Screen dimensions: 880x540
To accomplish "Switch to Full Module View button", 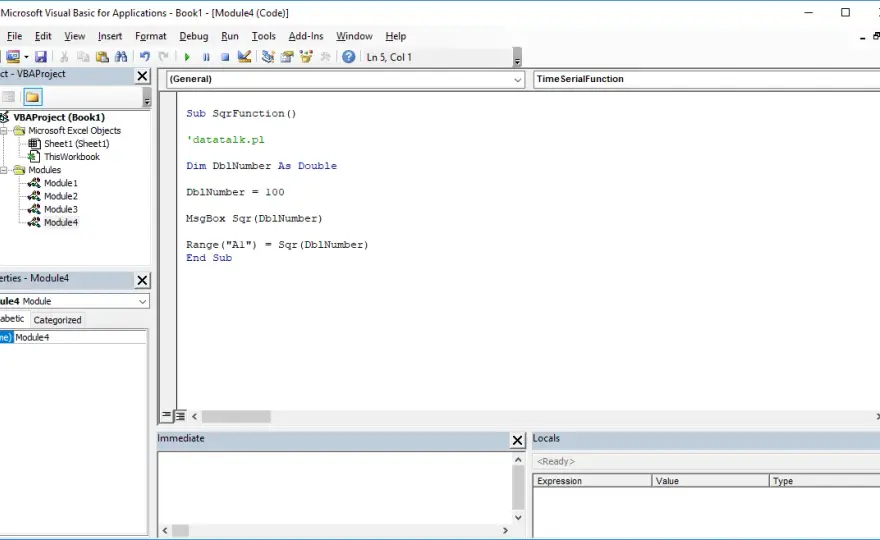I will [x=180, y=416].
